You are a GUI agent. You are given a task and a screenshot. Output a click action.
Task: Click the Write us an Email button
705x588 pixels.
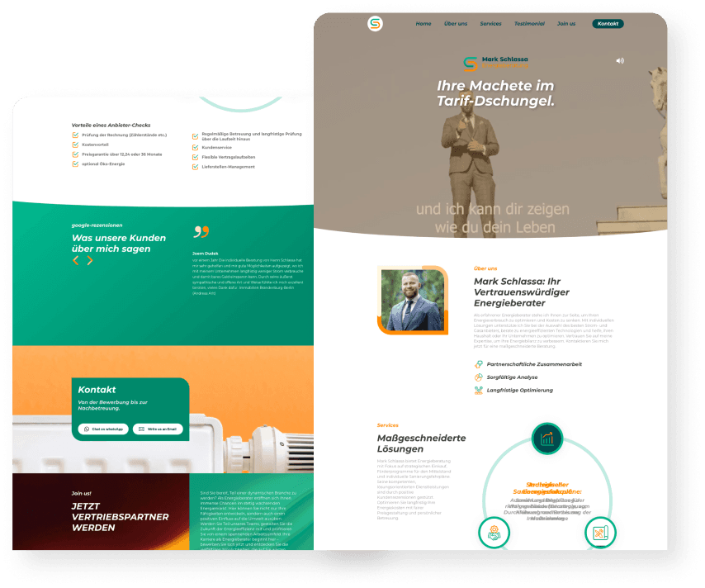[158, 429]
